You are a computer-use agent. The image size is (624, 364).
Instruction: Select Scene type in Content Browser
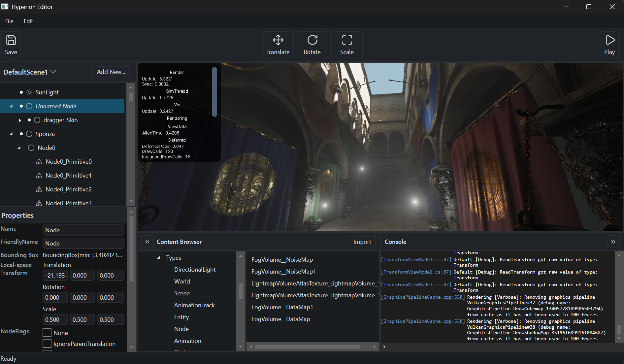[x=182, y=293]
